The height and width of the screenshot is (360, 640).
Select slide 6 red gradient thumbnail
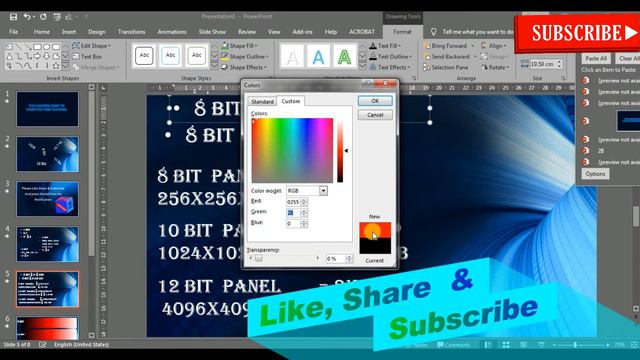click(x=47, y=328)
